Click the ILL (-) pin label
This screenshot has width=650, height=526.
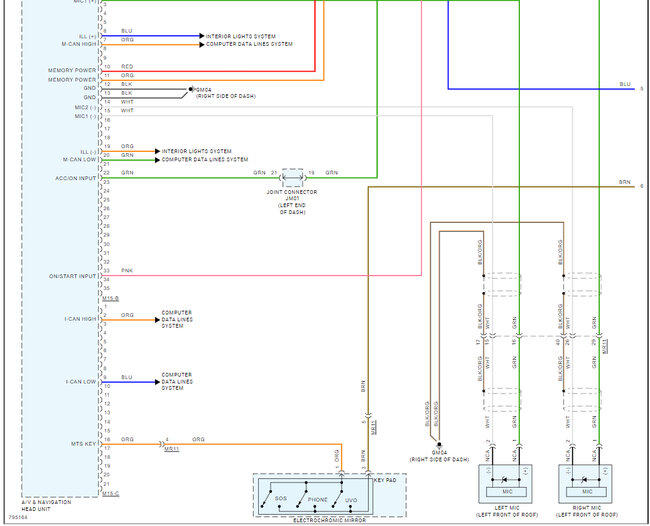(x=88, y=152)
